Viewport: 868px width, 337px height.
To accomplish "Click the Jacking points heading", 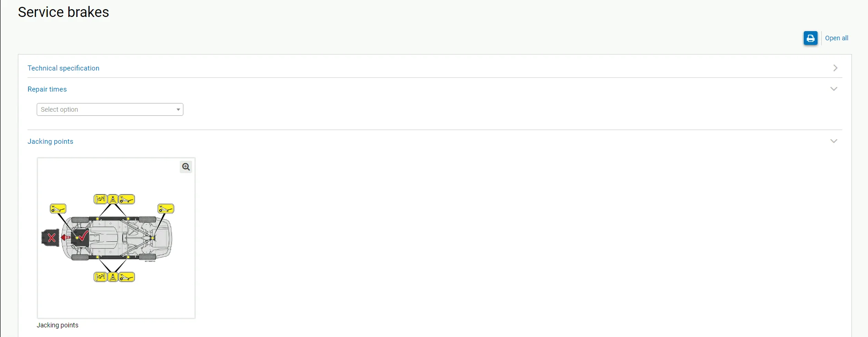I will coord(50,141).
